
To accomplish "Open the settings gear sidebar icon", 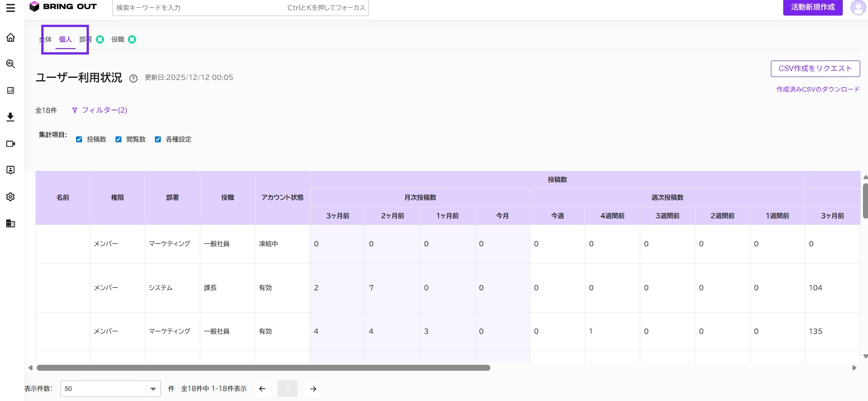I will pyautogui.click(x=11, y=197).
